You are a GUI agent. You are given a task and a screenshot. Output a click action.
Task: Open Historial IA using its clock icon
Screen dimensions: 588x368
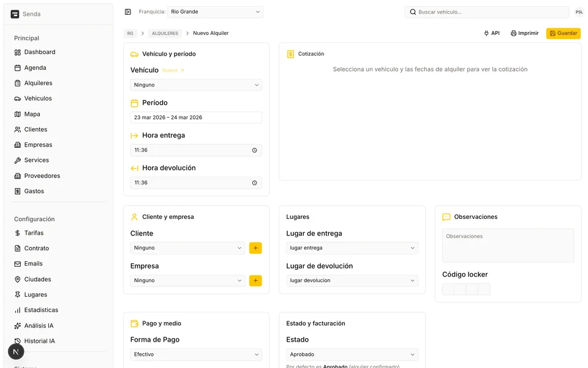[18, 341]
